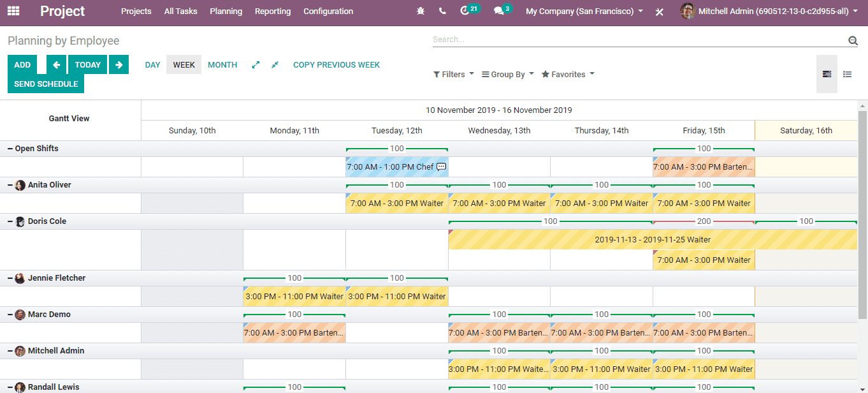The image size is (868, 393).
Task: Open Open Shifts Friday Bartender shift
Action: pyautogui.click(x=704, y=167)
